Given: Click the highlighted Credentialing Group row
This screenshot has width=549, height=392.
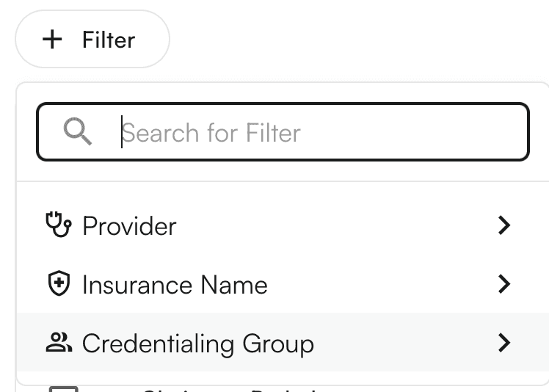Looking at the screenshot, I should (198, 344).
